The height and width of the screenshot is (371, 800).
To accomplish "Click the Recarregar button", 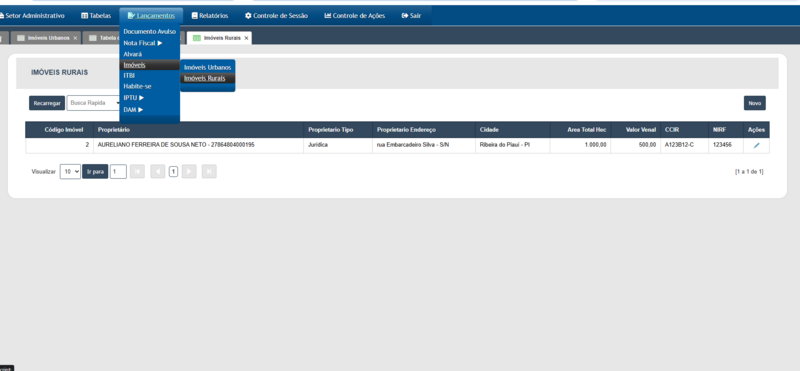I will [47, 103].
